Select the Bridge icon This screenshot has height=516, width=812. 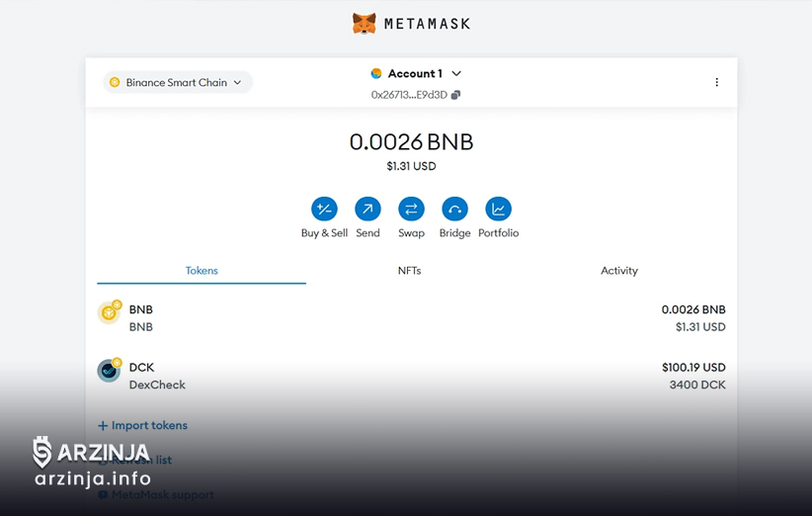(454, 210)
